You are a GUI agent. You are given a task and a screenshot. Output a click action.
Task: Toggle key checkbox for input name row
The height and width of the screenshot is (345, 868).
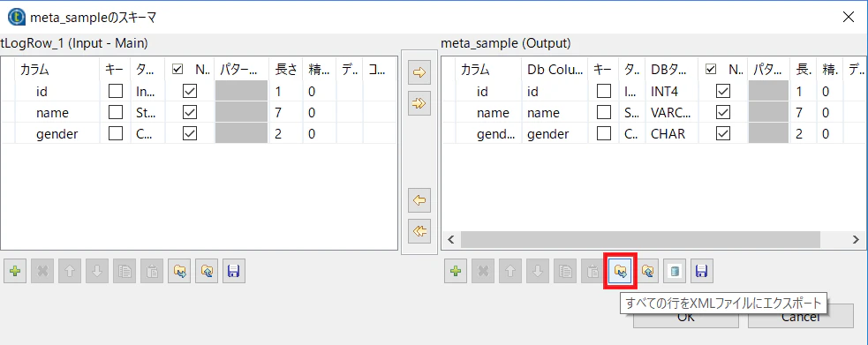pyautogui.click(x=115, y=113)
